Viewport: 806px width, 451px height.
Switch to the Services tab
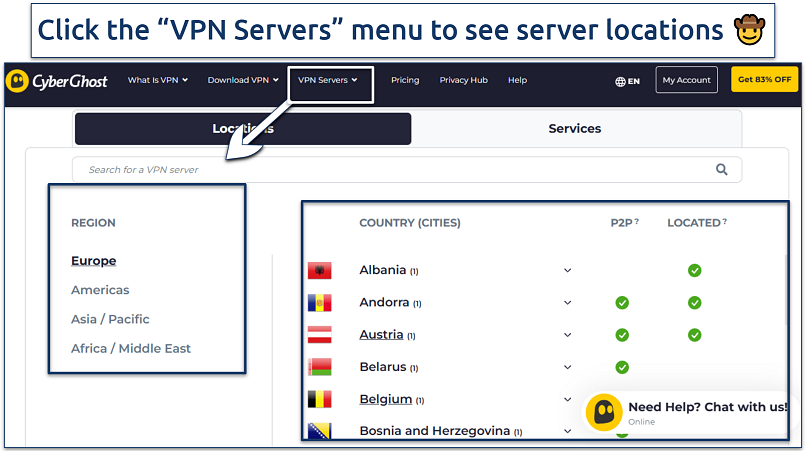(x=575, y=129)
